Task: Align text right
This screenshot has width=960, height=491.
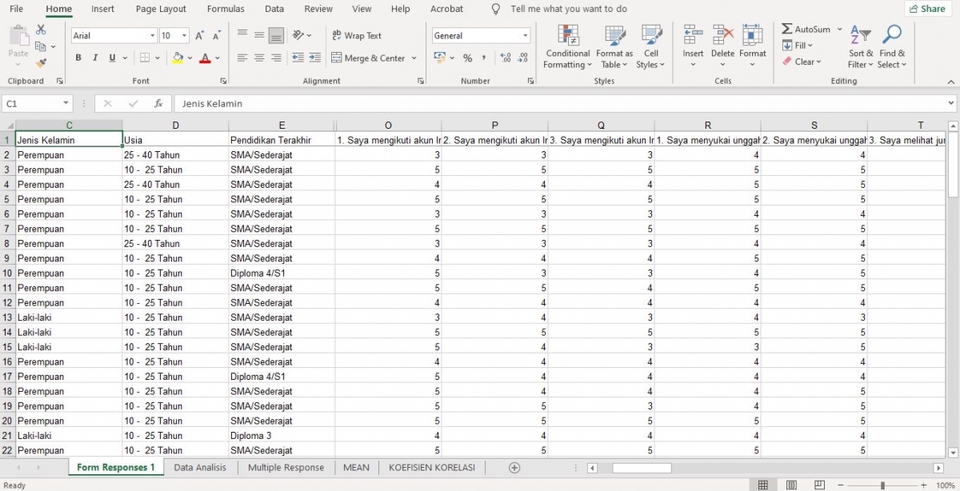Action: (276, 58)
